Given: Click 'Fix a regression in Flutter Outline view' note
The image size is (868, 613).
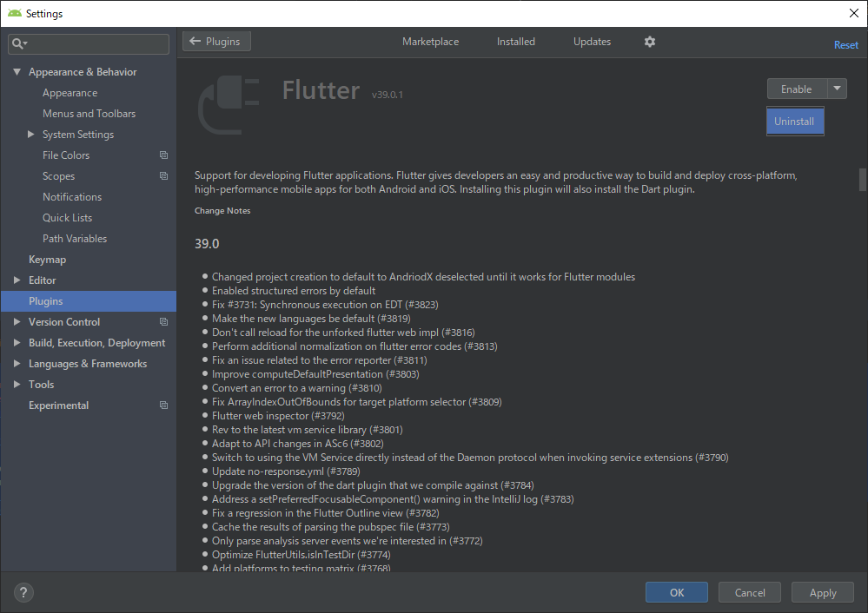Looking at the screenshot, I should 326,513.
